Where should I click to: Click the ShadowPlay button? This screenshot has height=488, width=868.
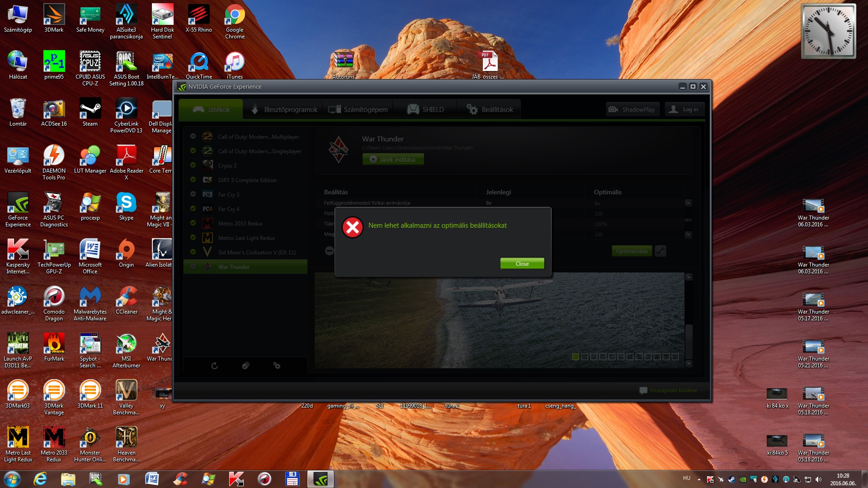click(632, 109)
